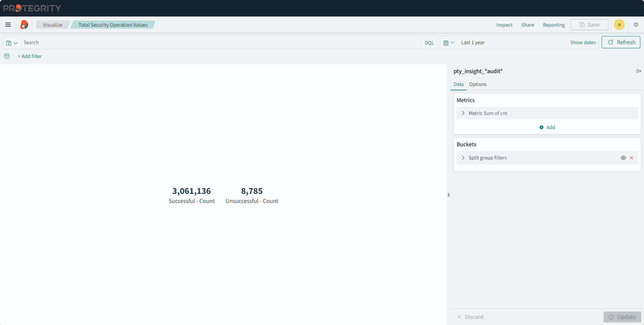Click the Protegrity dashboards home logo

point(24,25)
